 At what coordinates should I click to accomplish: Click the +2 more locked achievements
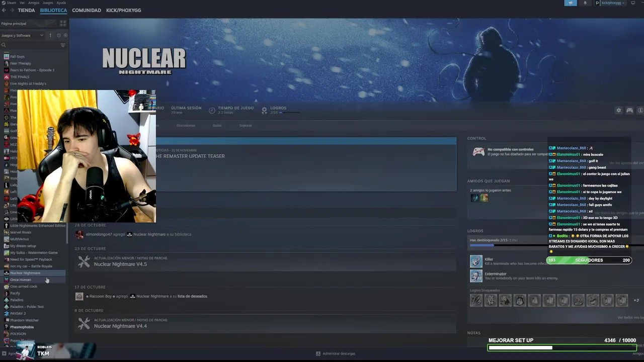coord(636,300)
